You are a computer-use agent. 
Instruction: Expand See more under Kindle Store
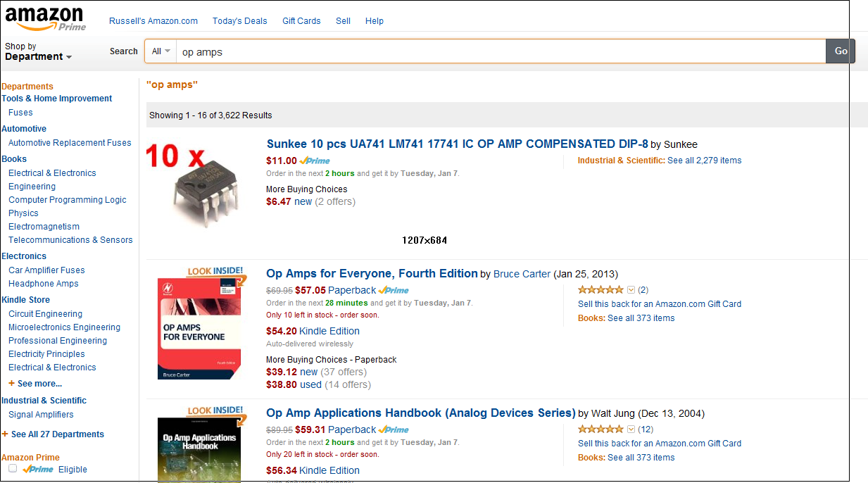click(35, 384)
